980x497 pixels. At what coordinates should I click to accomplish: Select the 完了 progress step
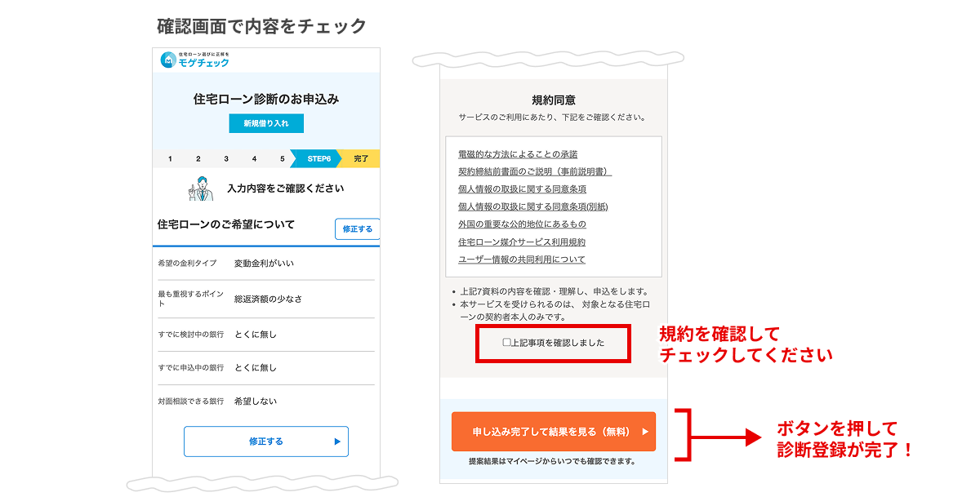pyautogui.click(x=361, y=158)
